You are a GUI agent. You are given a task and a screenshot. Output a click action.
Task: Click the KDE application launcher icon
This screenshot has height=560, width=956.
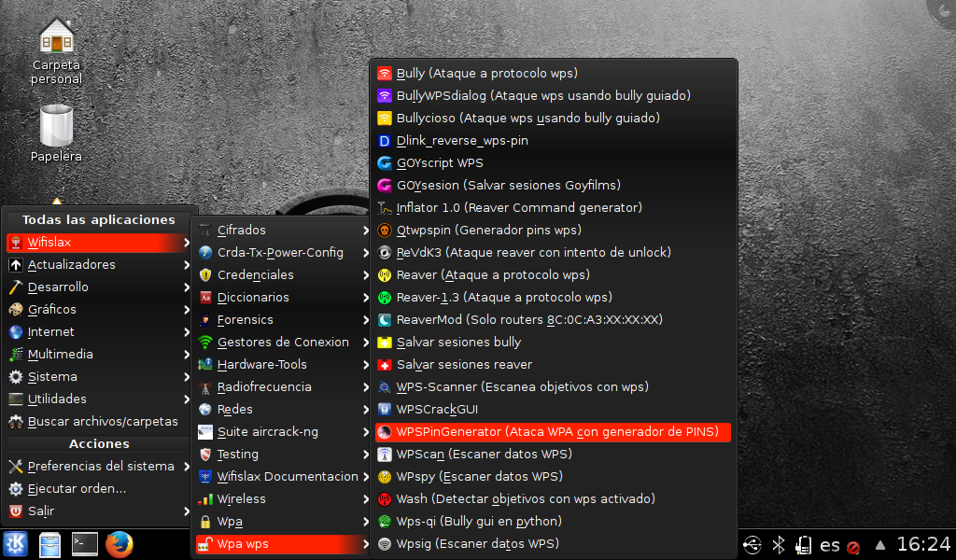15,544
